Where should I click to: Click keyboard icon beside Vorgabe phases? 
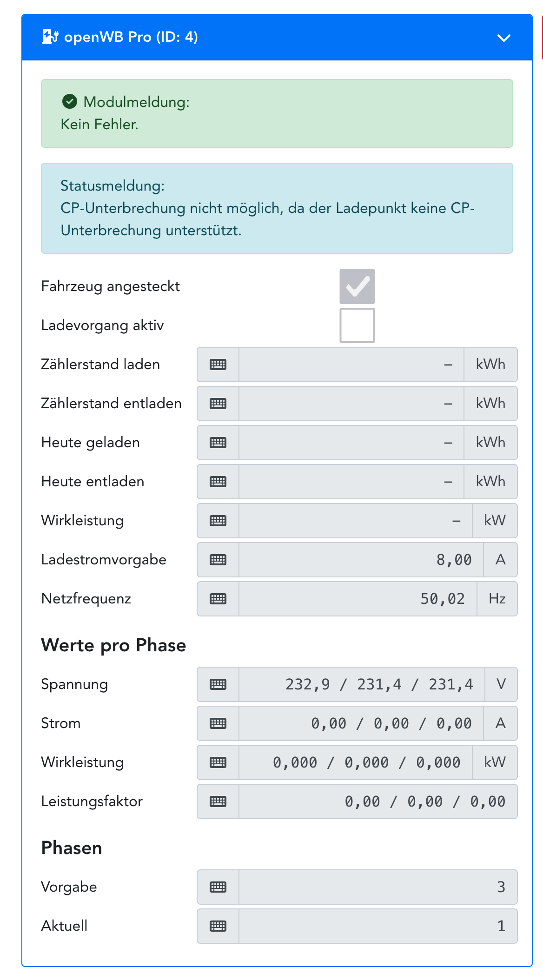218,887
